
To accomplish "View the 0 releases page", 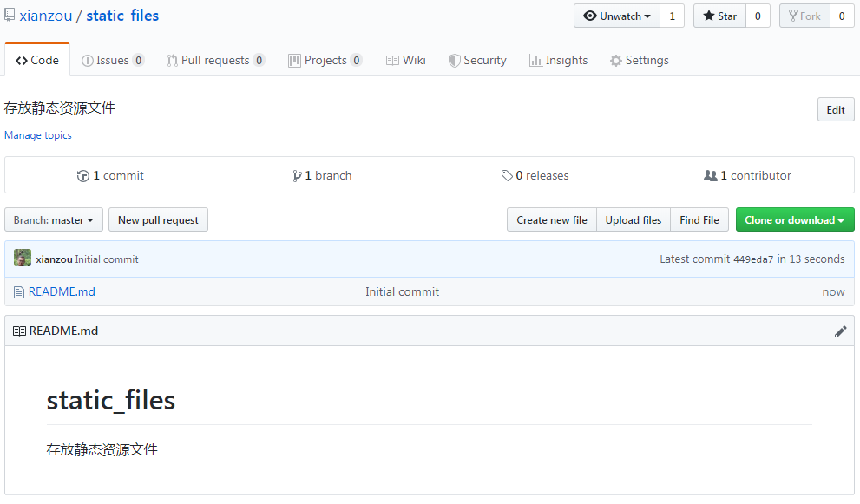I will coord(535,175).
